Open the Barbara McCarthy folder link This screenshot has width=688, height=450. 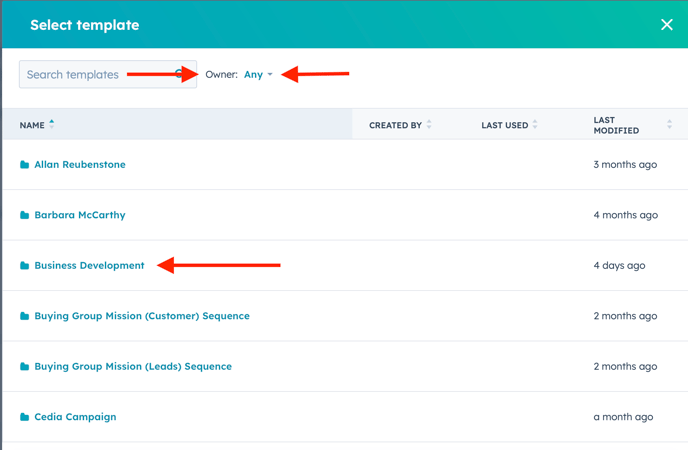tap(80, 215)
